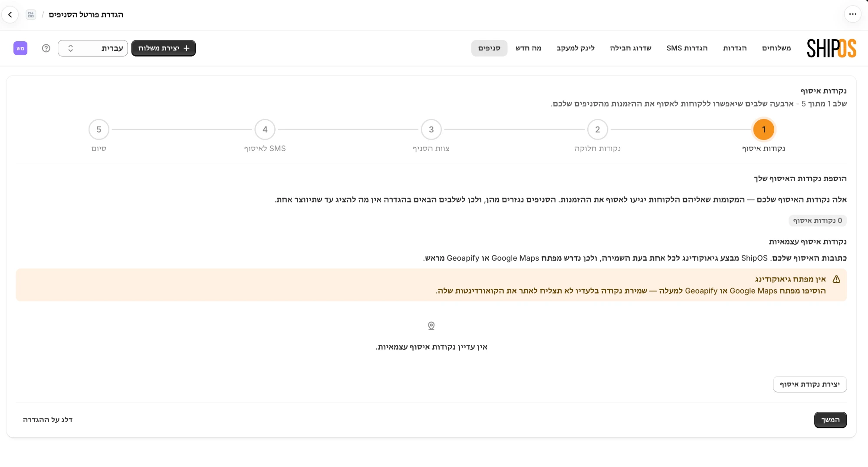Open the three-dot more options menu
Screen dimensions: 868x467
[852, 14]
